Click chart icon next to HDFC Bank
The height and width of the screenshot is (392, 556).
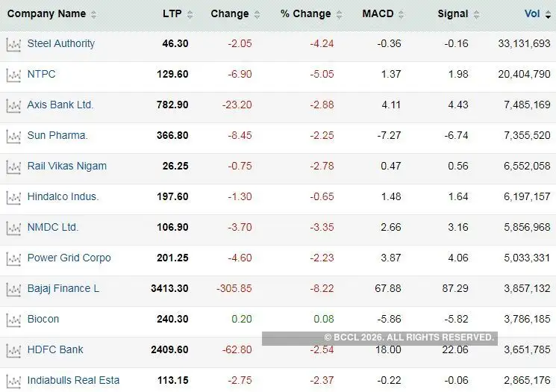[x=13, y=350]
